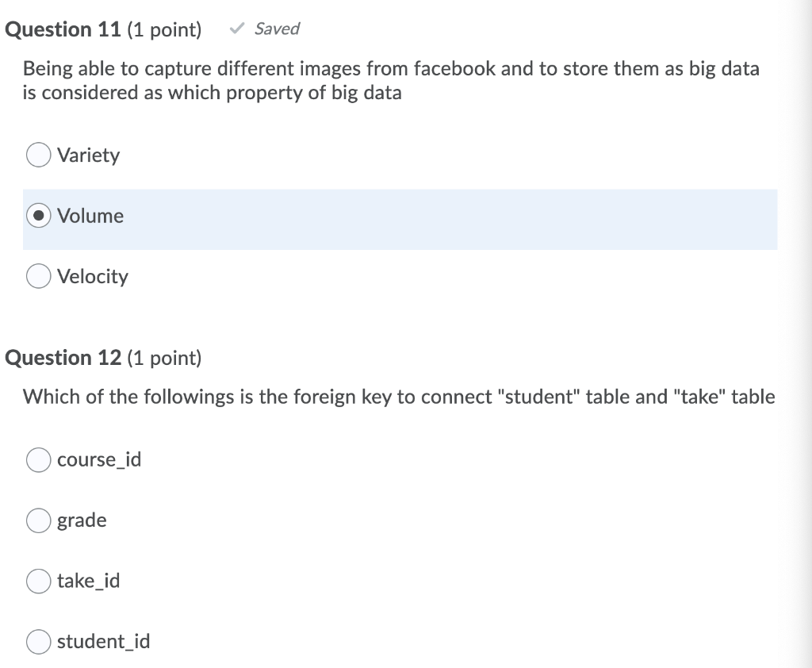
Task: Click the Velocity answer label text
Action: (92, 276)
